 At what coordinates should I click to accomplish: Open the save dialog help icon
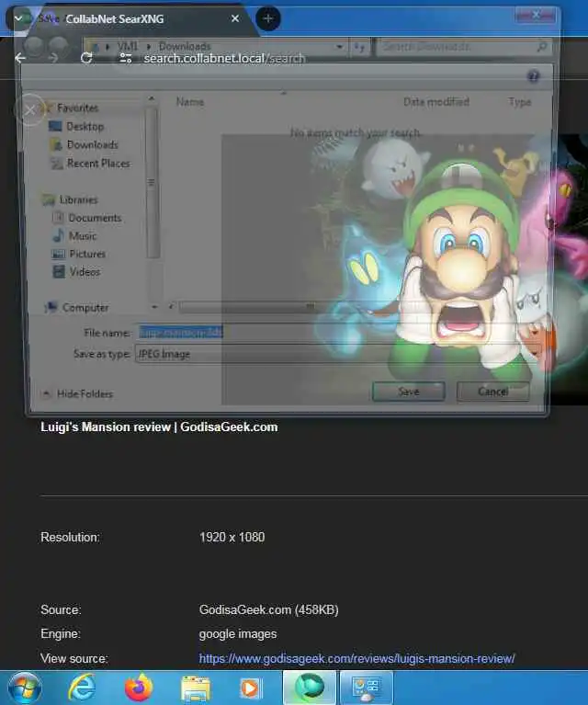[x=534, y=76]
